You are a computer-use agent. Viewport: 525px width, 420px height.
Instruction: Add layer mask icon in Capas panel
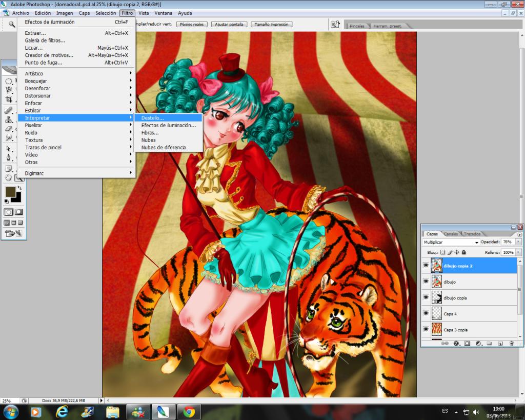[x=468, y=343]
